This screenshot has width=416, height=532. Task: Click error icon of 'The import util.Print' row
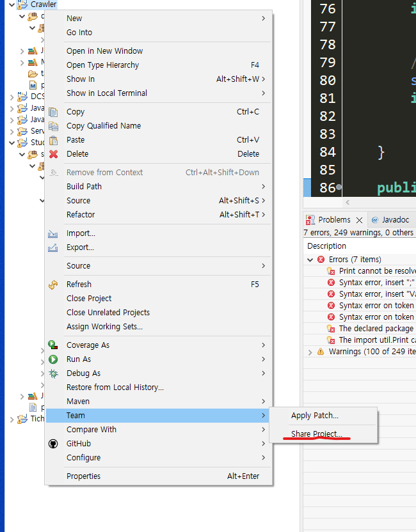[x=331, y=340]
